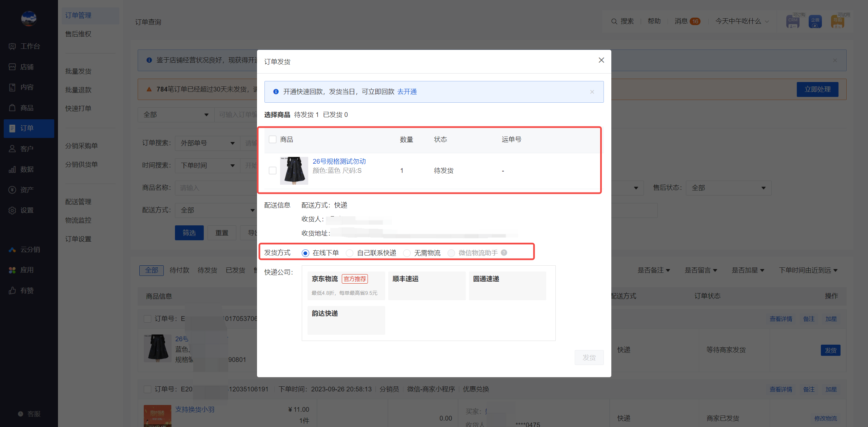Expand the 下单时间由近到远 sort dropdown
This screenshot has width=868, height=427.
pyautogui.click(x=808, y=270)
